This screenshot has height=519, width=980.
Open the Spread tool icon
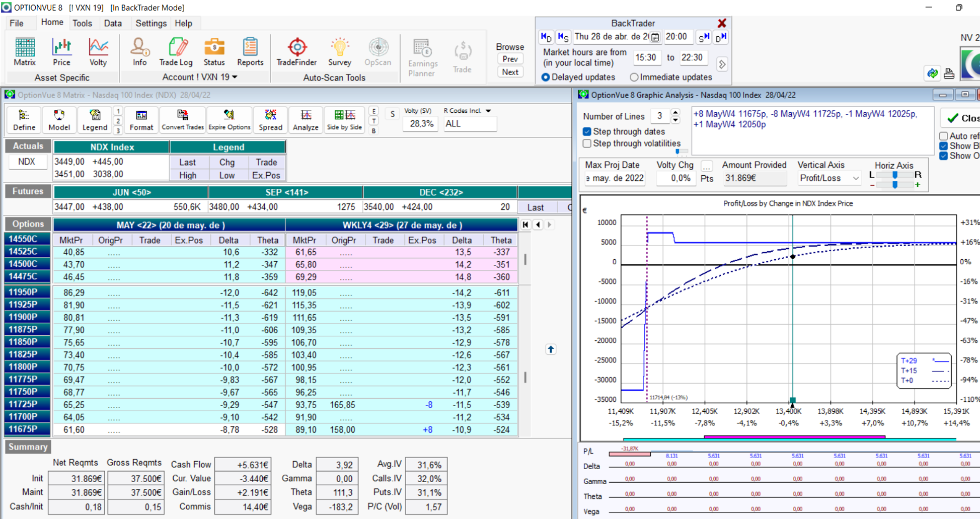270,120
